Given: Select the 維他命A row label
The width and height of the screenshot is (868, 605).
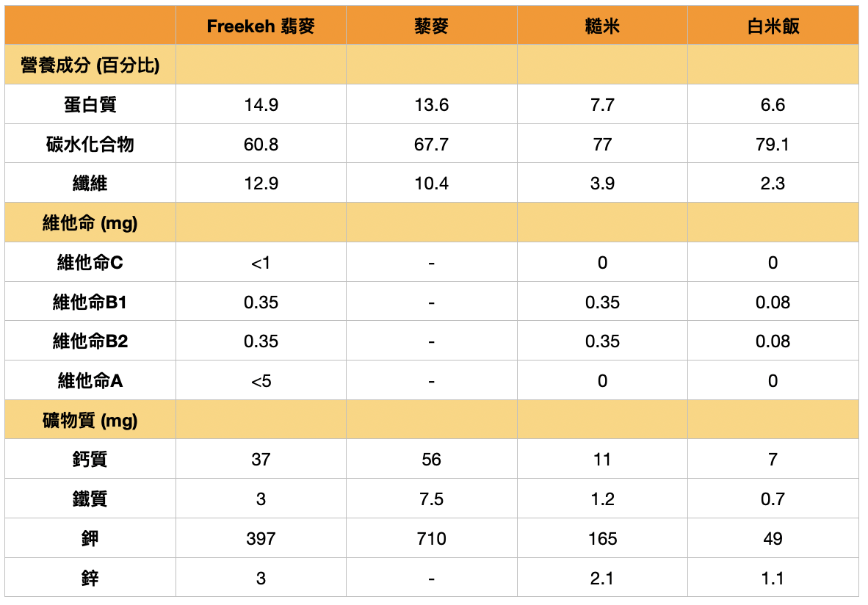Looking at the screenshot, I should tap(90, 381).
